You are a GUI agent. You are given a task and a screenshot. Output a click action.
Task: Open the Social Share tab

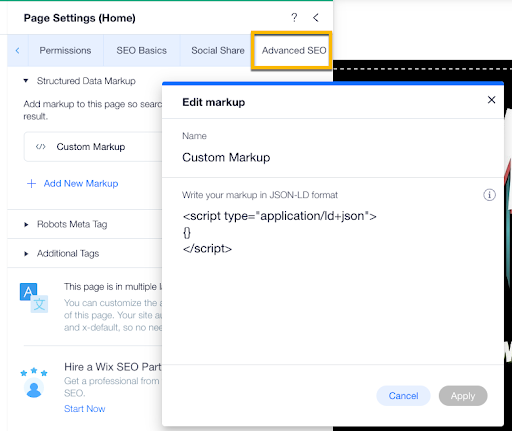point(218,50)
